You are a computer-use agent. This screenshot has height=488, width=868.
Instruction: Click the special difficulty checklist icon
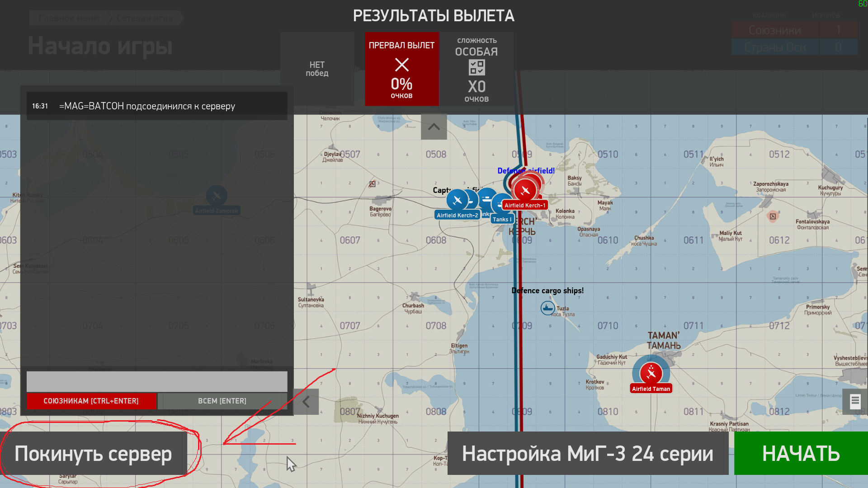tap(476, 68)
